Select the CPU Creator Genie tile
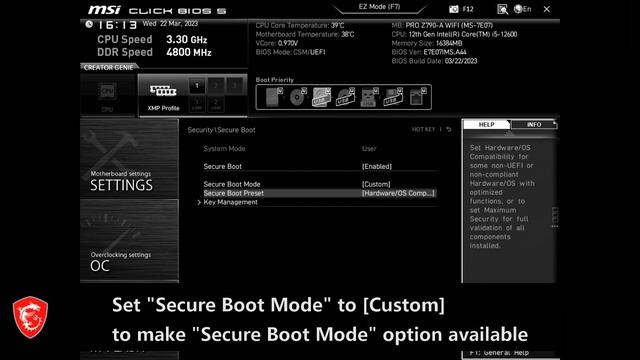Viewport: 640px width, 360px height. click(x=107, y=96)
